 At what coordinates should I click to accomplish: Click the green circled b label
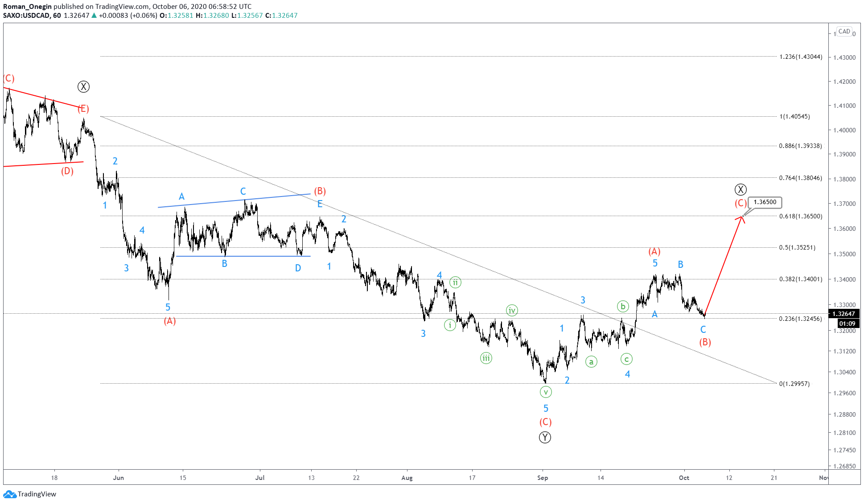point(623,306)
